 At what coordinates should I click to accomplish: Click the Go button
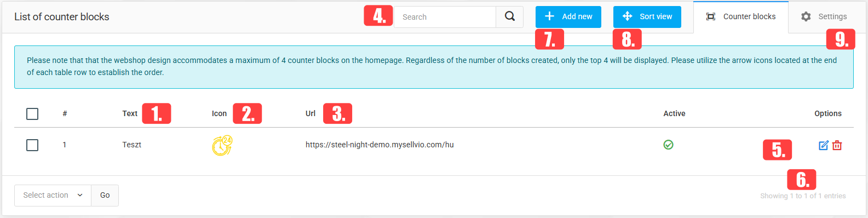105,195
